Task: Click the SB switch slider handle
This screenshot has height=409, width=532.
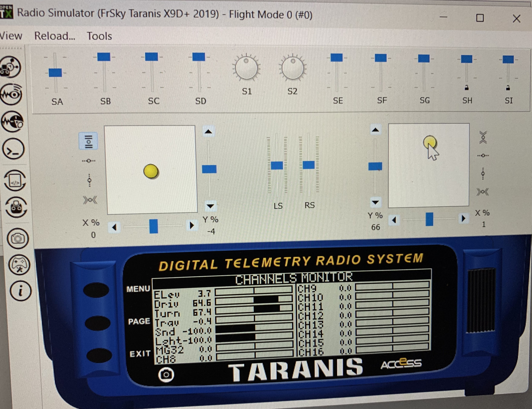Action: coord(104,57)
